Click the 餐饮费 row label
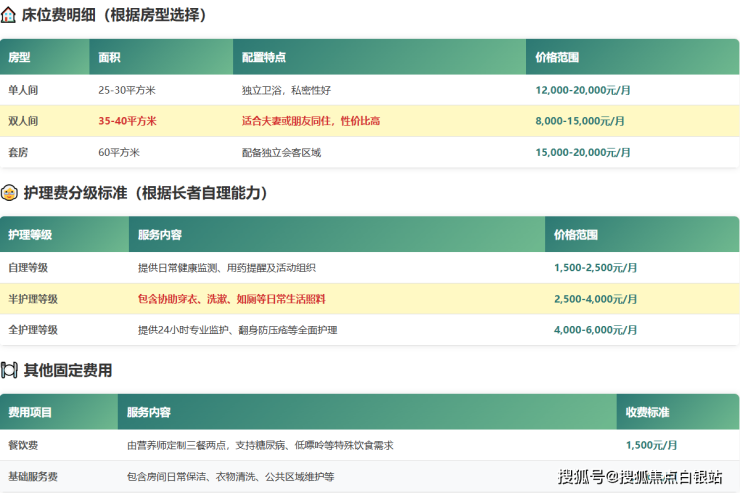The image size is (740, 493). coord(23,445)
